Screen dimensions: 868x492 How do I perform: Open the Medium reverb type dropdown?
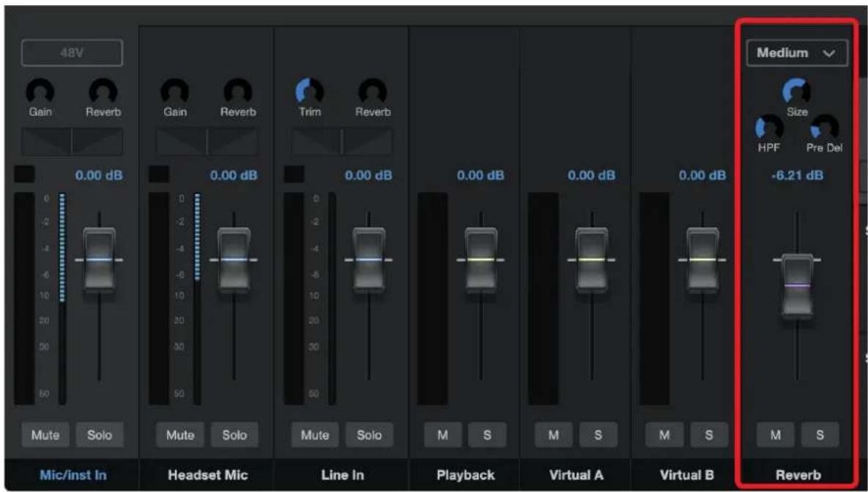point(797,54)
